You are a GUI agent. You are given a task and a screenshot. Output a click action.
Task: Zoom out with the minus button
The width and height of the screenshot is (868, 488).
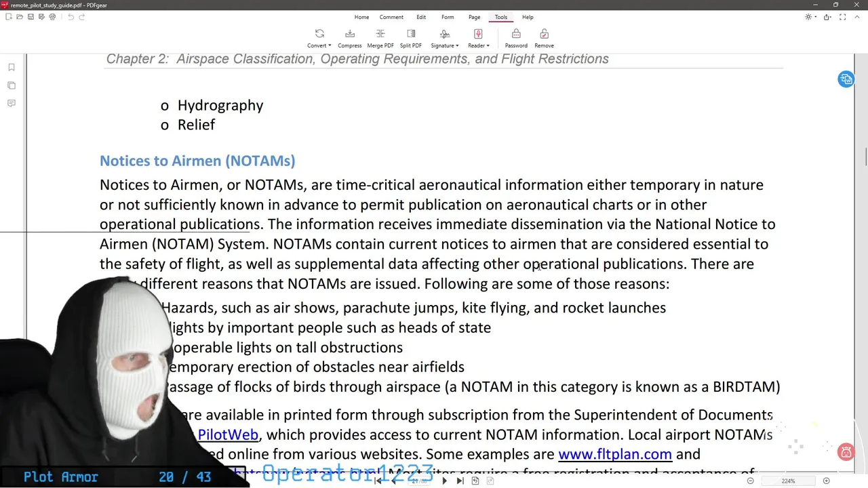(750, 481)
